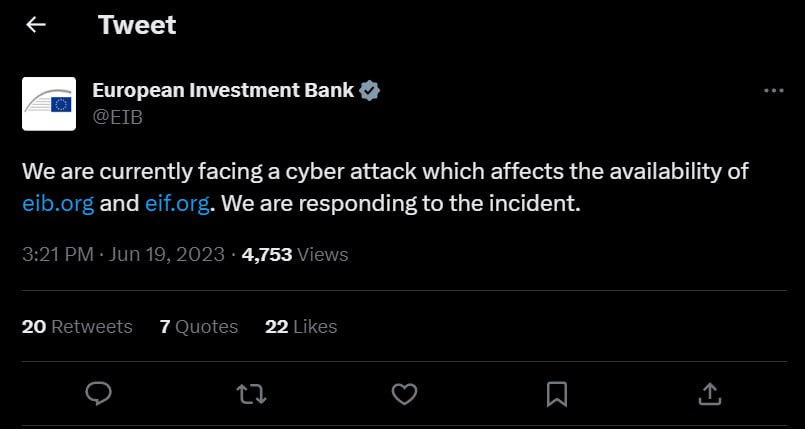The height and width of the screenshot is (429, 805).
Task: Go back using the left arrow
Action: tap(36, 25)
